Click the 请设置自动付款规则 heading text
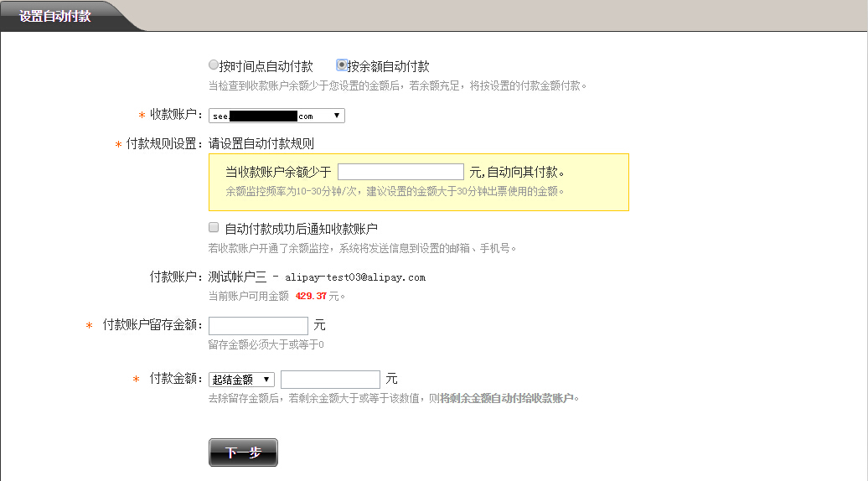The image size is (868, 481). [261, 144]
